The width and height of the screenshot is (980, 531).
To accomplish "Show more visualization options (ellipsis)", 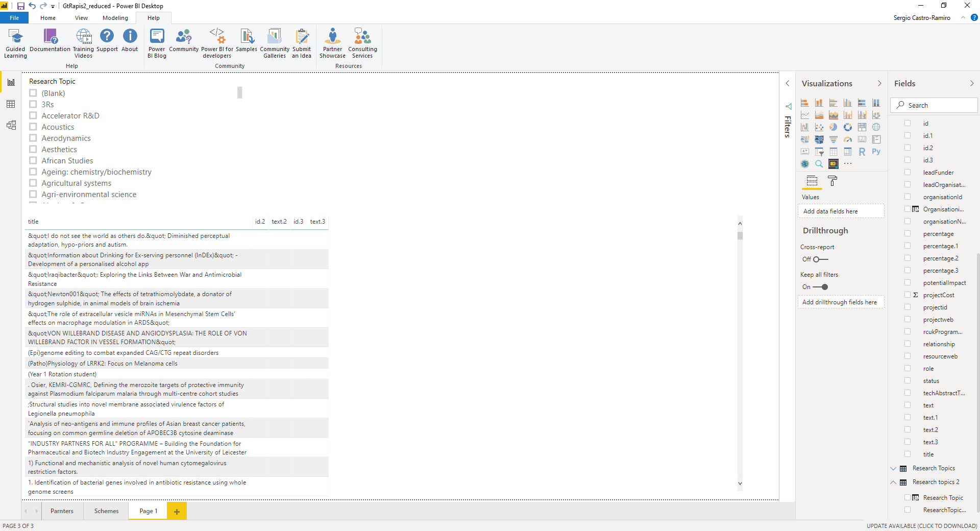I will (x=848, y=164).
